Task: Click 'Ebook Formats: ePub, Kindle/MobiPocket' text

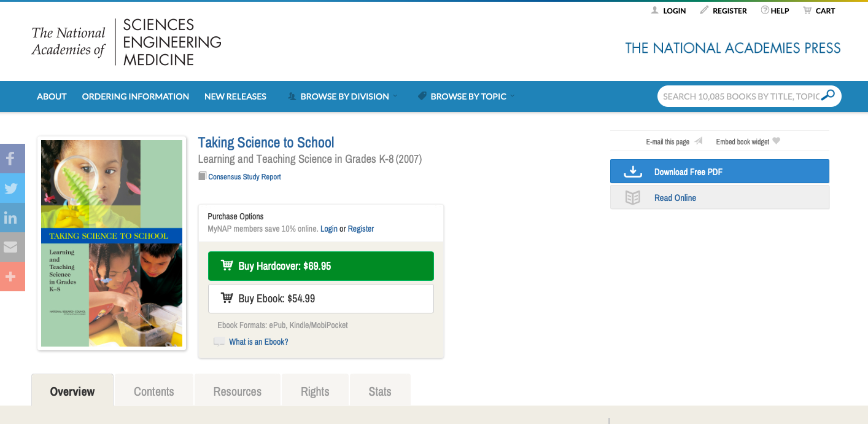Action: (x=282, y=325)
